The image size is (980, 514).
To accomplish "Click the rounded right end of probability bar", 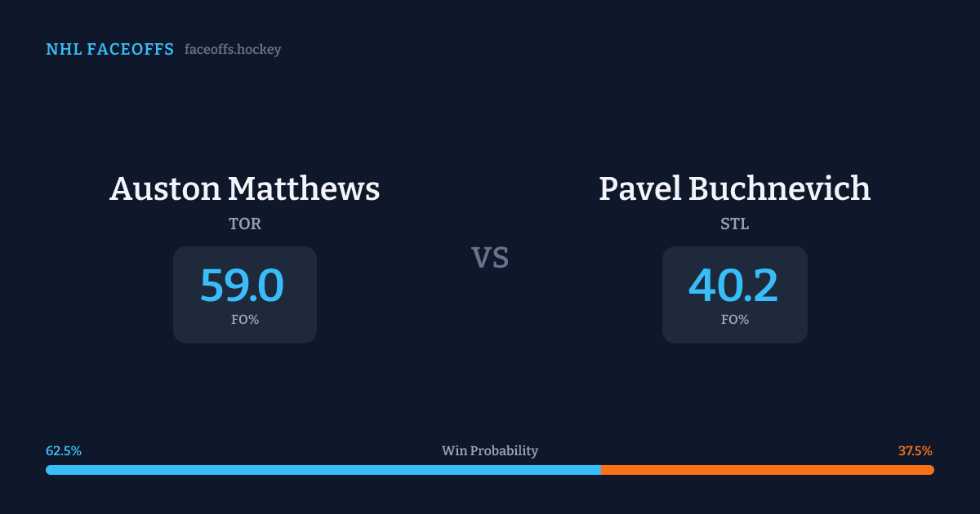I will point(931,470).
